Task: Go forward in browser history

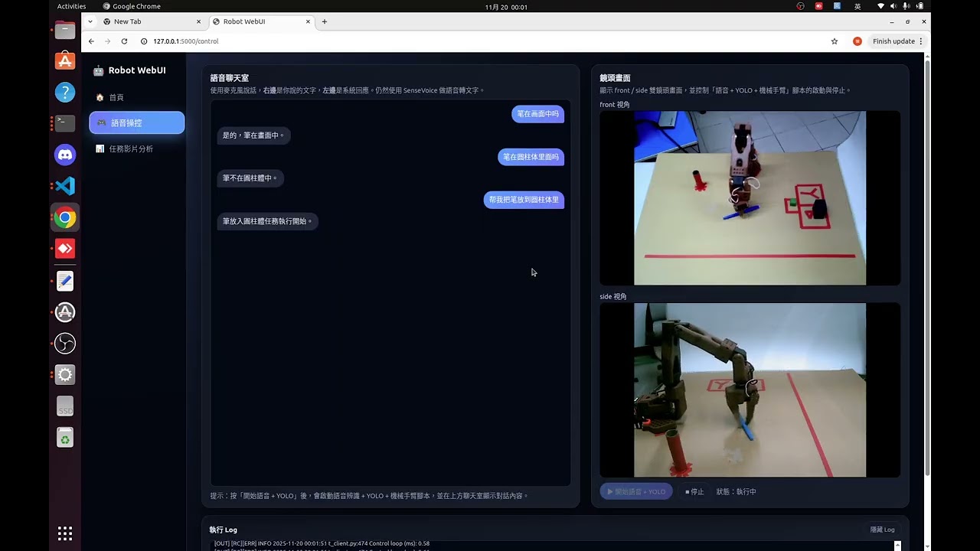Action: (107, 41)
